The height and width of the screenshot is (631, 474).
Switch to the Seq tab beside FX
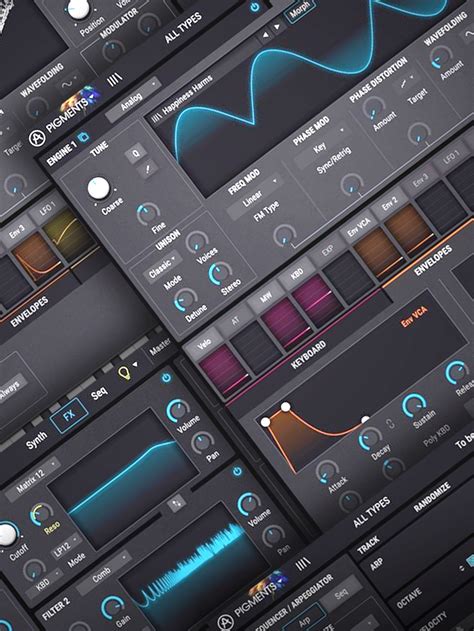click(x=99, y=393)
